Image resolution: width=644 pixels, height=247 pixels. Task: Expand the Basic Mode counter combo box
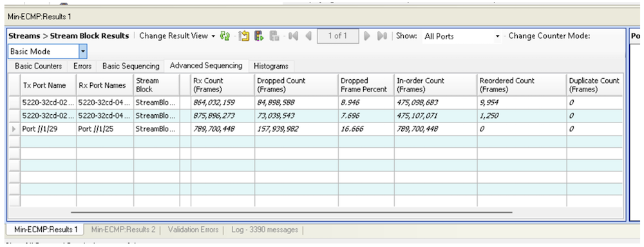tap(83, 52)
